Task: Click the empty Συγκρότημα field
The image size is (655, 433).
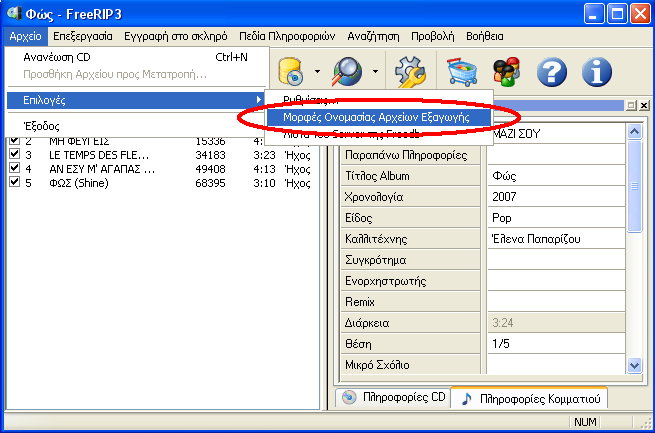Action: click(556, 260)
